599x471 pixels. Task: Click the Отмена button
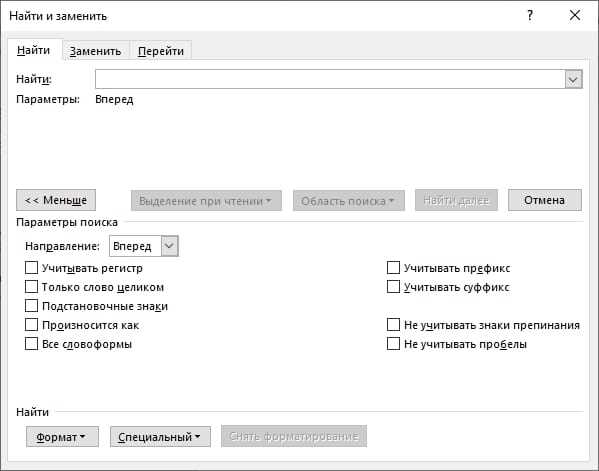tap(544, 200)
